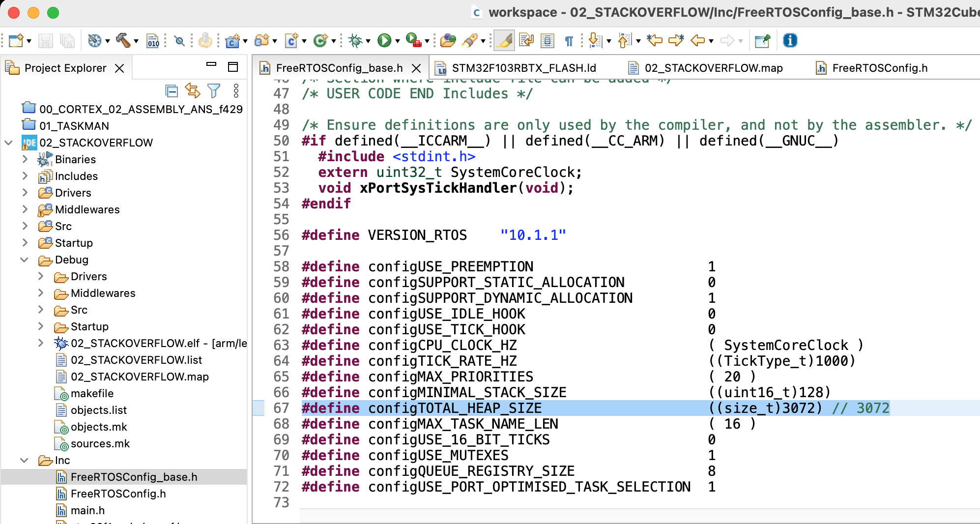
Task: Click the "10.1.1" version string
Action: [533, 235]
